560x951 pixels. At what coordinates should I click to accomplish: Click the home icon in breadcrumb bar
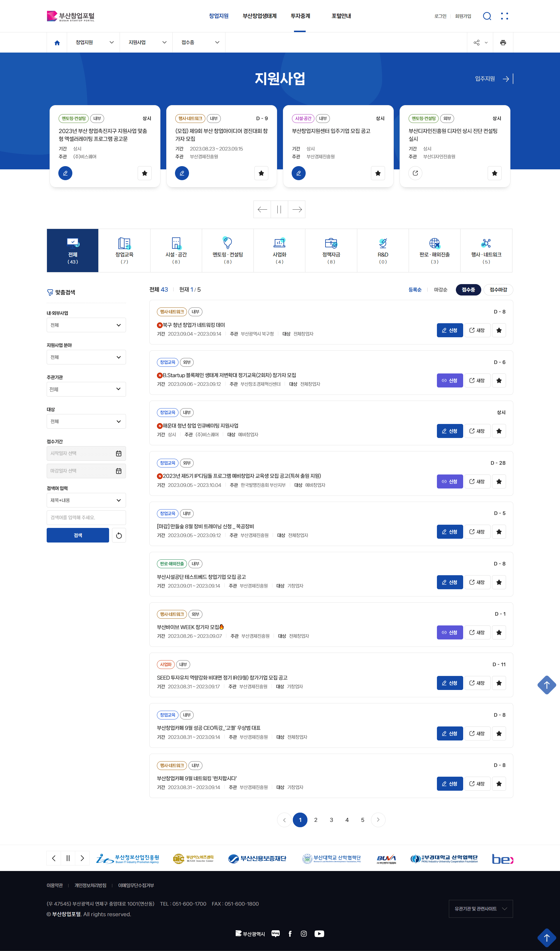tap(57, 43)
